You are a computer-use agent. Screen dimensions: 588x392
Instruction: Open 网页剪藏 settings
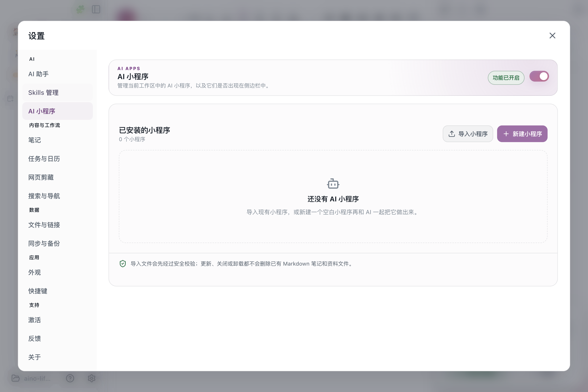point(58,177)
